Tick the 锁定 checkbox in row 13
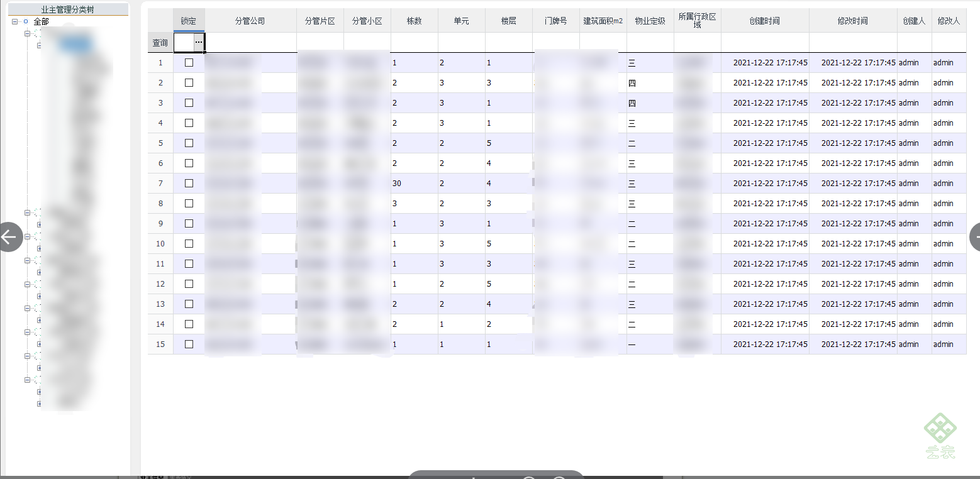 tap(189, 304)
